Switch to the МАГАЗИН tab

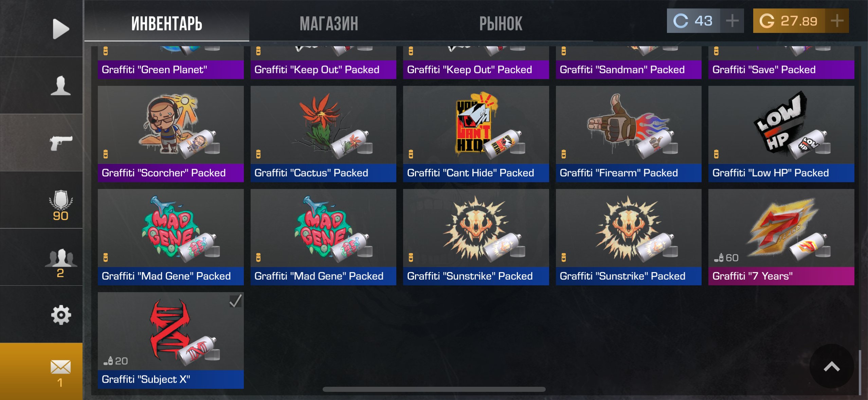(329, 23)
